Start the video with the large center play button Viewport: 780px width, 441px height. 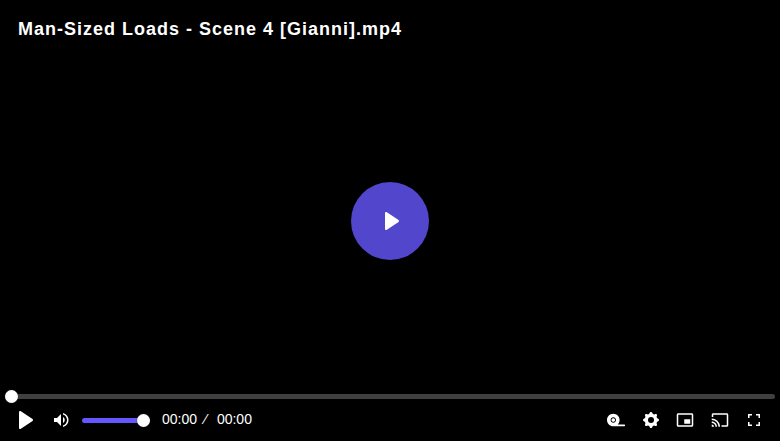390,221
